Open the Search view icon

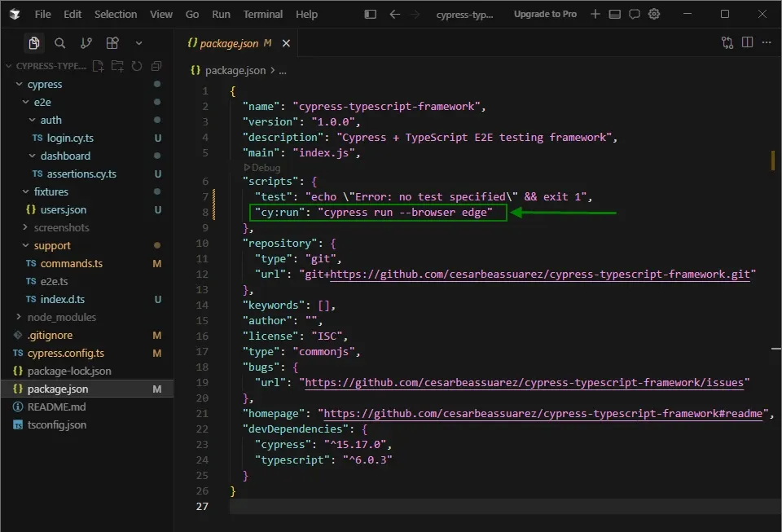[59, 43]
